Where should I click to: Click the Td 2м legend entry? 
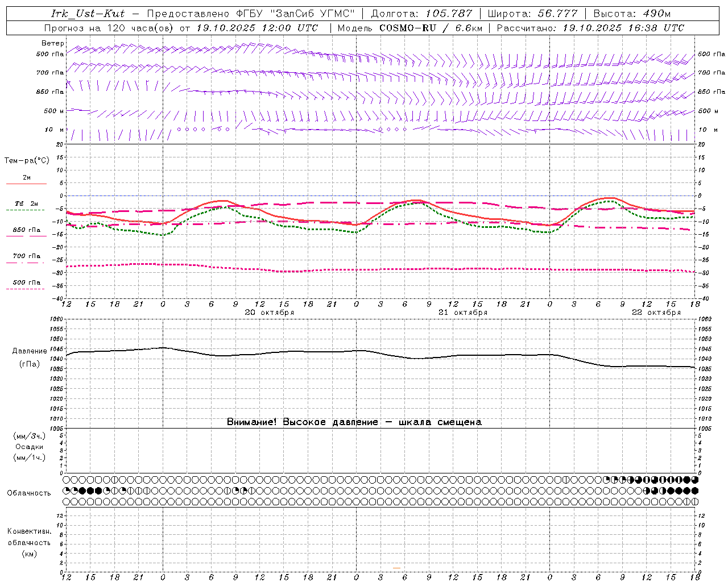click(x=26, y=203)
